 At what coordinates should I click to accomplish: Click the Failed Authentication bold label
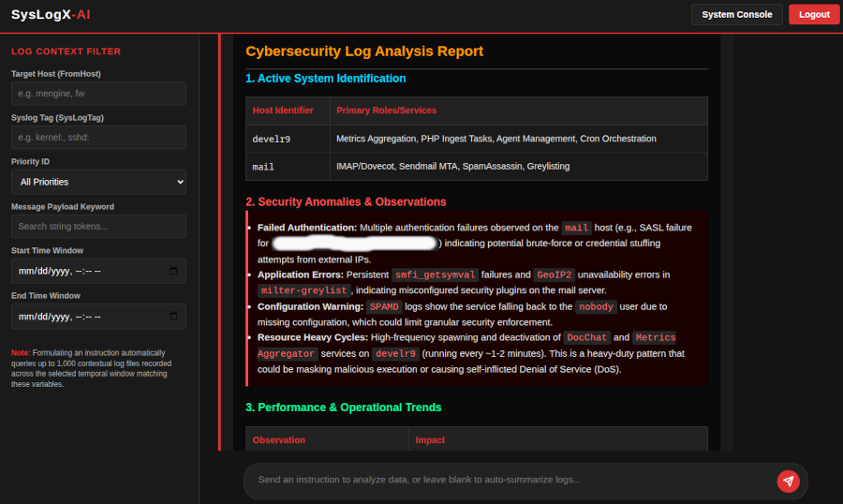pos(307,228)
